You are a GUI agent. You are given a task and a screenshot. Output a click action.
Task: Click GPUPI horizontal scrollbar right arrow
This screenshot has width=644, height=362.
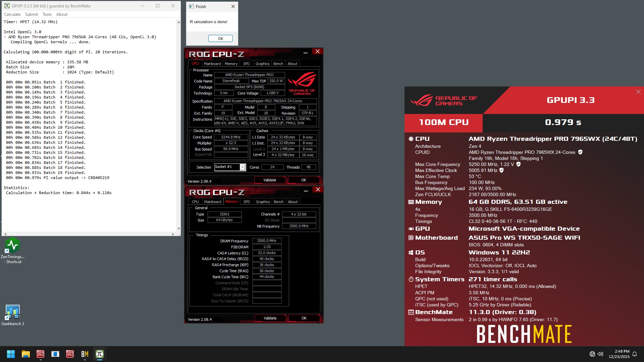pos(173,234)
